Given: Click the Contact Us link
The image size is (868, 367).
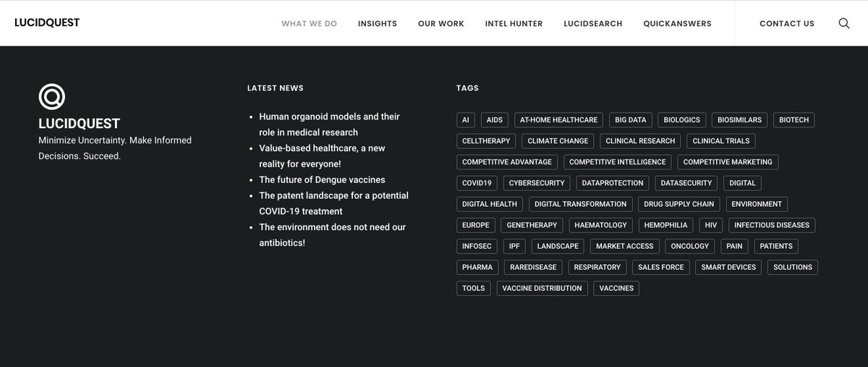Looking at the screenshot, I should pos(787,23).
